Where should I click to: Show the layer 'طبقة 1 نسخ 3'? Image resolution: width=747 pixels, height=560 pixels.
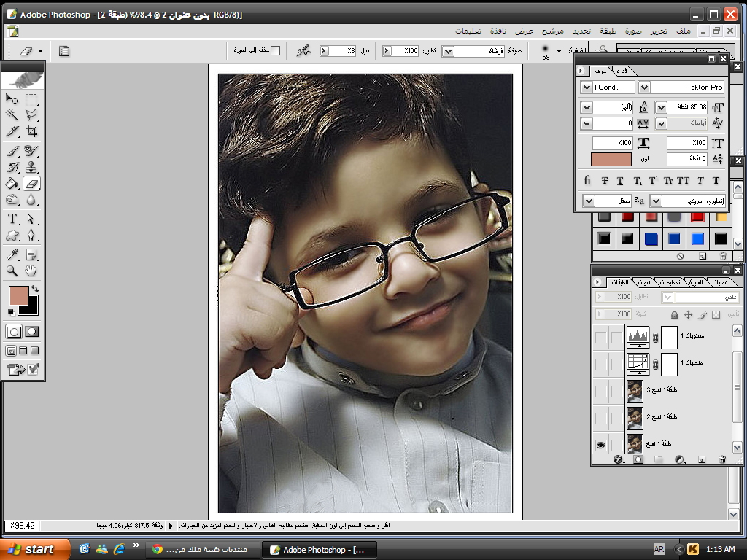click(x=601, y=391)
